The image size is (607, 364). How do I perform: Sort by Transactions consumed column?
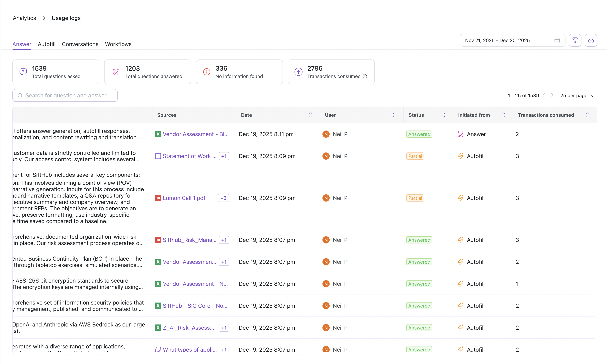587,115
